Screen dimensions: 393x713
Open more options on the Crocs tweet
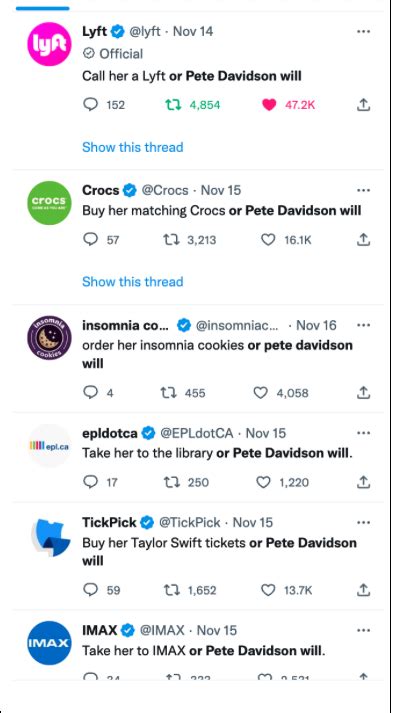(363, 190)
